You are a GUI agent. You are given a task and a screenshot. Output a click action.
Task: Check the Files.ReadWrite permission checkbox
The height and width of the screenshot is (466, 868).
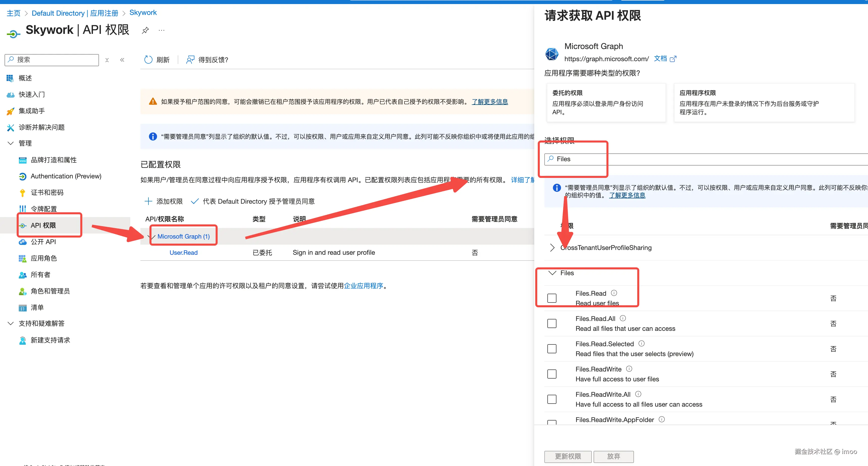pos(552,374)
